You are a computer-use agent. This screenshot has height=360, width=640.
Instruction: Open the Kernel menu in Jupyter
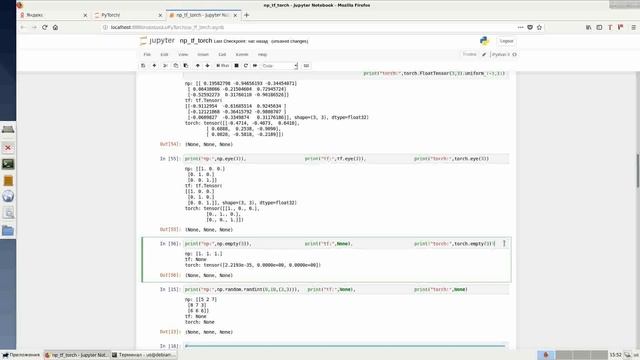click(x=242, y=54)
